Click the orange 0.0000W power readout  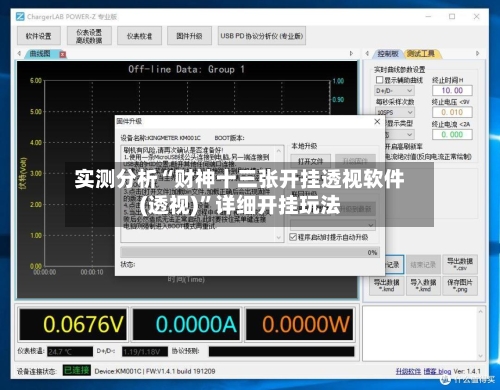[x=299, y=324]
